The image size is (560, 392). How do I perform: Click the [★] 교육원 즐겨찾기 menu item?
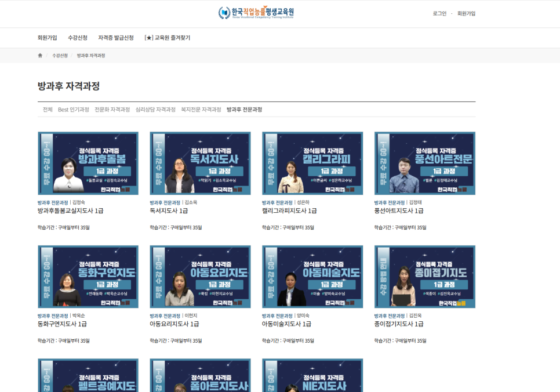pyautogui.click(x=168, y=38)
